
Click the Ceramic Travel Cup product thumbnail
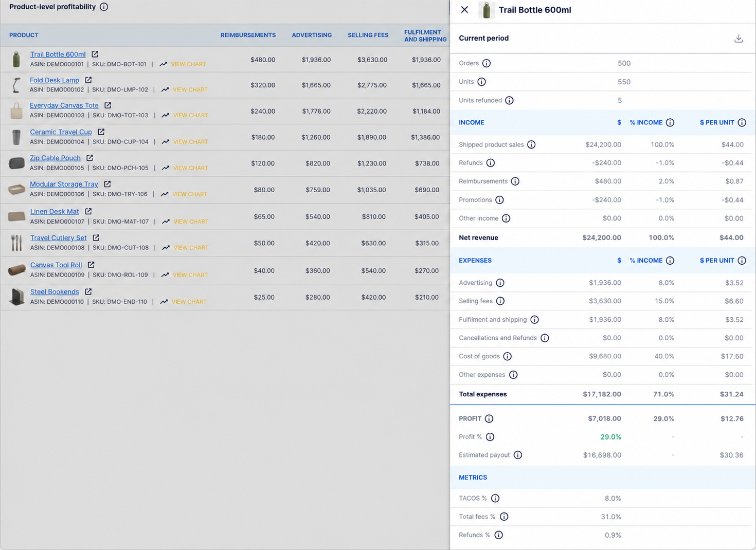pos(16,137)
